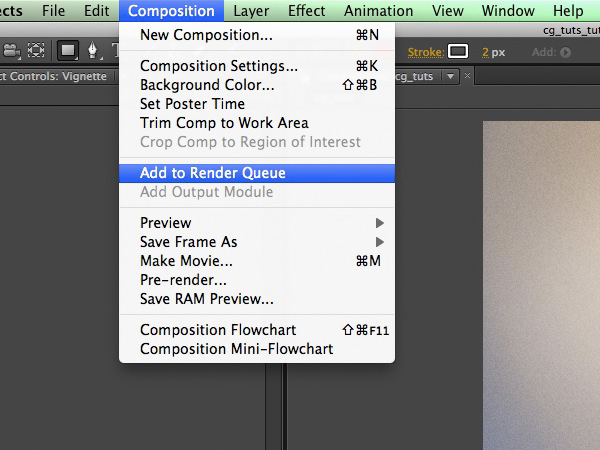This screenshot has height=450, width=600.
Task: Select Set Poster Time
Action: pos(257,104)
